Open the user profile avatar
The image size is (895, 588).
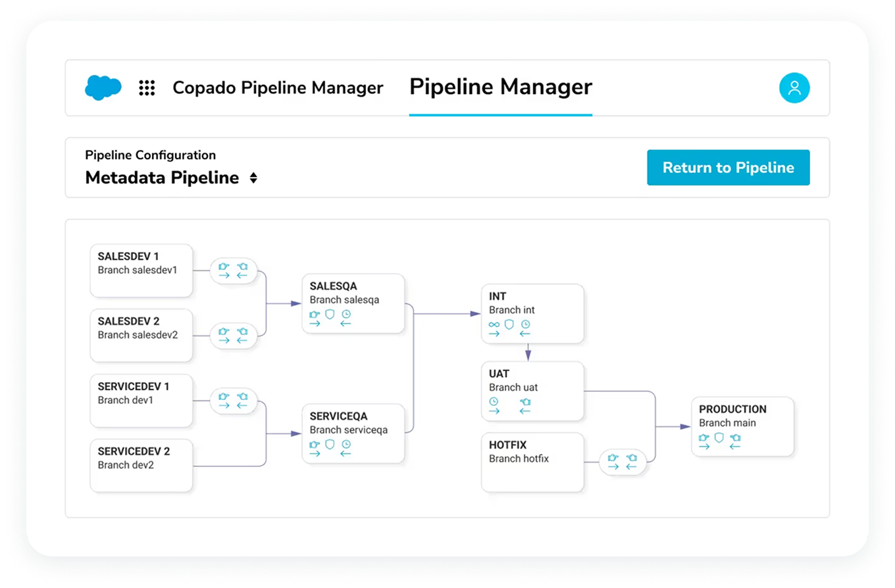click(x=794, y=88)
